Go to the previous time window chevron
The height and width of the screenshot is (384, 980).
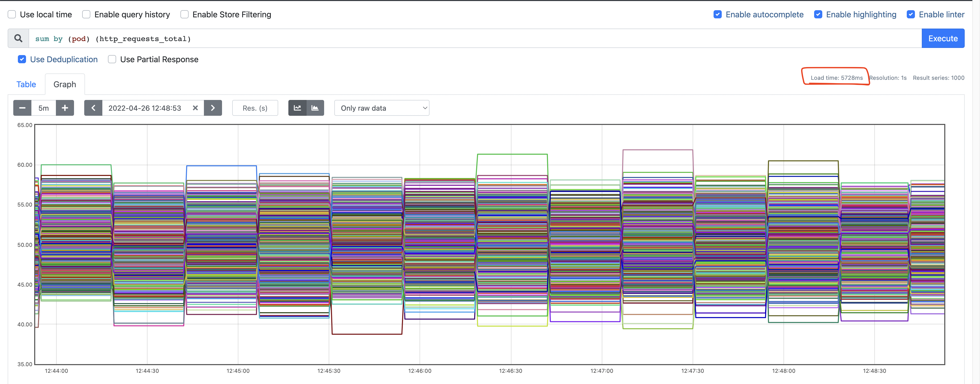tap(93, 108)
